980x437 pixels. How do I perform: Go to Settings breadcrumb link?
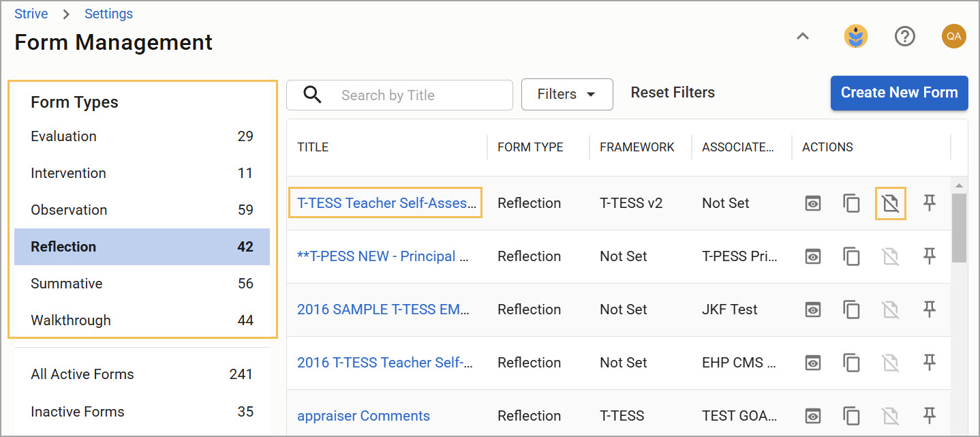(x=108, y=14)
